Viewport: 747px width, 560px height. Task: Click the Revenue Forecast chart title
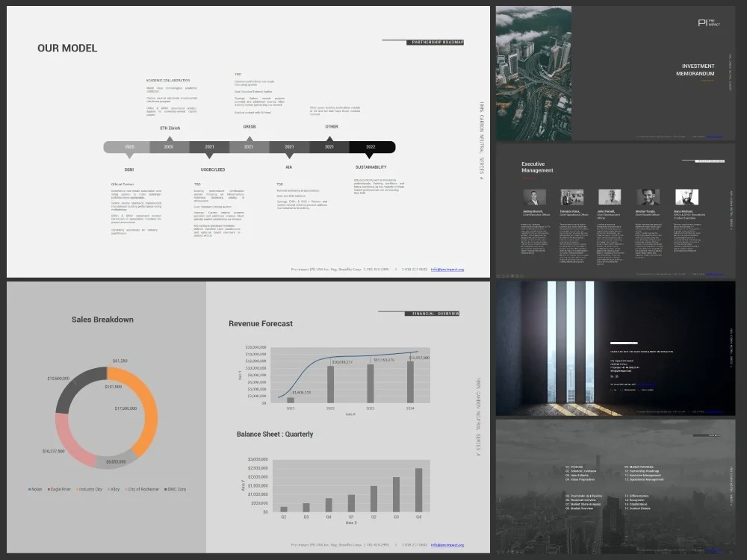[x=261, y=323]
